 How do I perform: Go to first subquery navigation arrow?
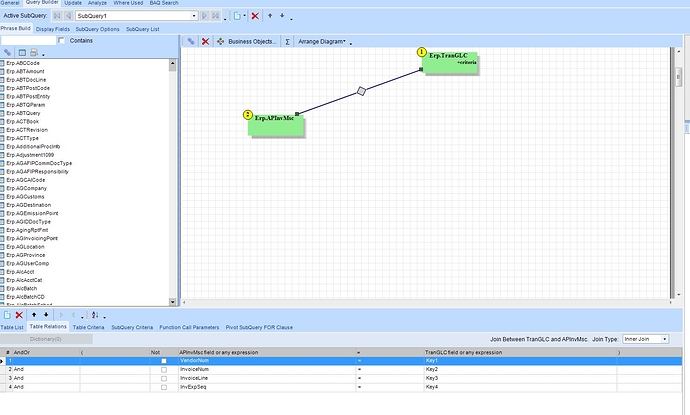tap(57, 16)
